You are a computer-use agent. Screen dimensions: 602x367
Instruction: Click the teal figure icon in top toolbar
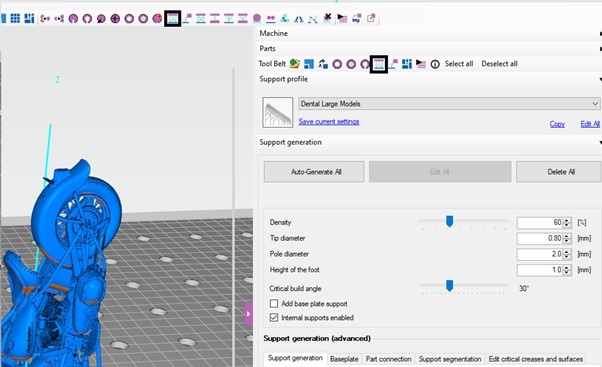(x=284, y=18)
